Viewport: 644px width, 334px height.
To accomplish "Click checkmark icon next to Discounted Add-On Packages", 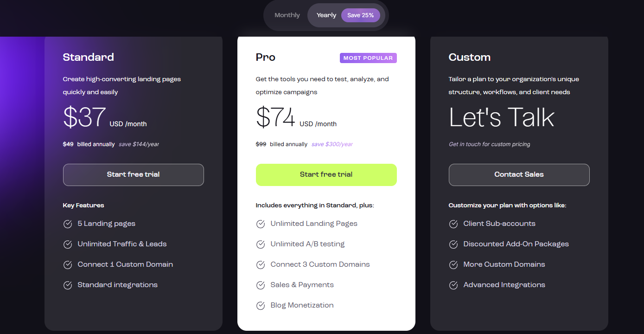I will click(453, 244).
